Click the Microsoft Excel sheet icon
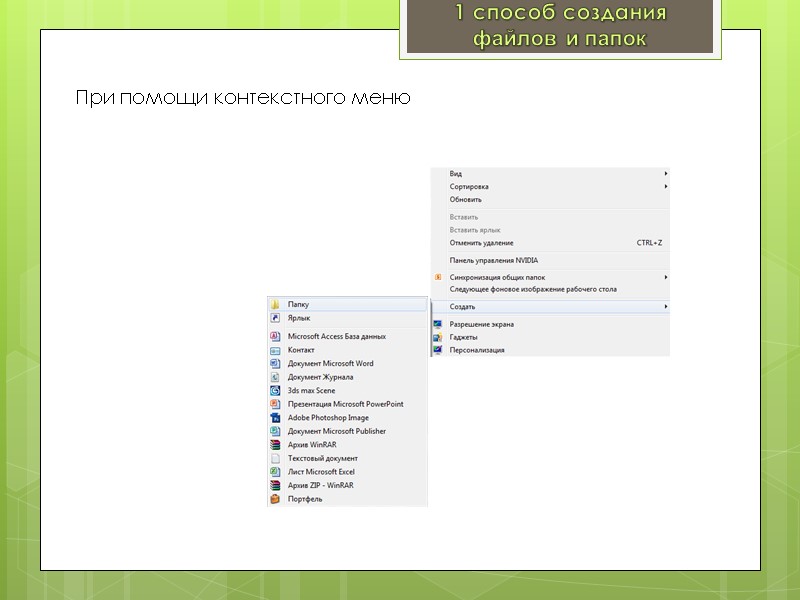 coord(275,471)
